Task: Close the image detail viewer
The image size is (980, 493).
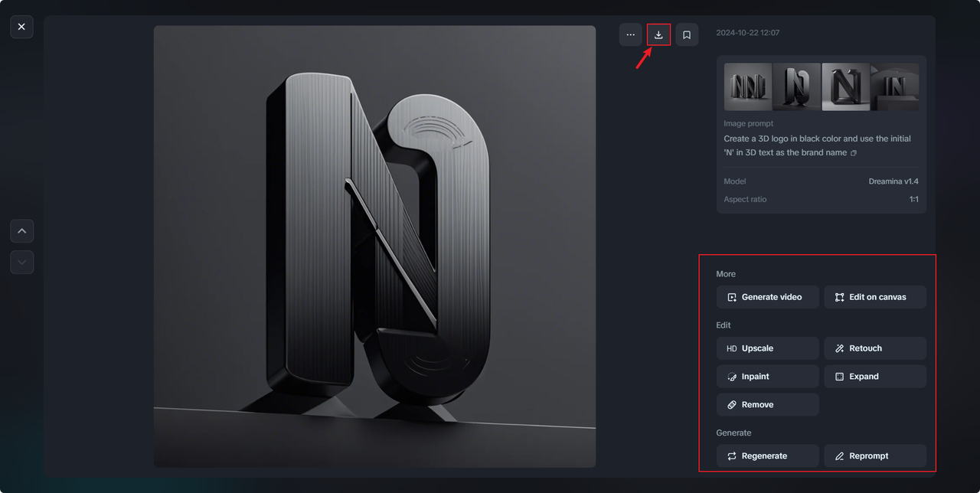Action: [x=21, y=27]
